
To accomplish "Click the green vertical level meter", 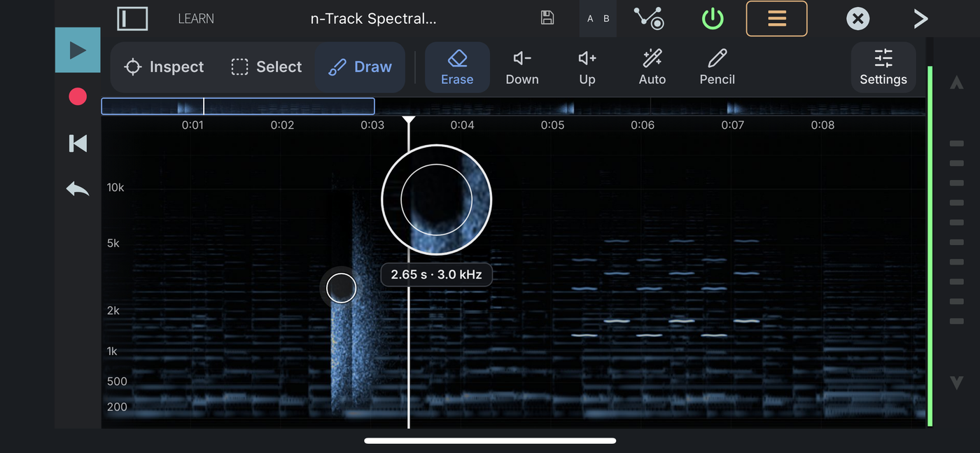I will (930, 246).
